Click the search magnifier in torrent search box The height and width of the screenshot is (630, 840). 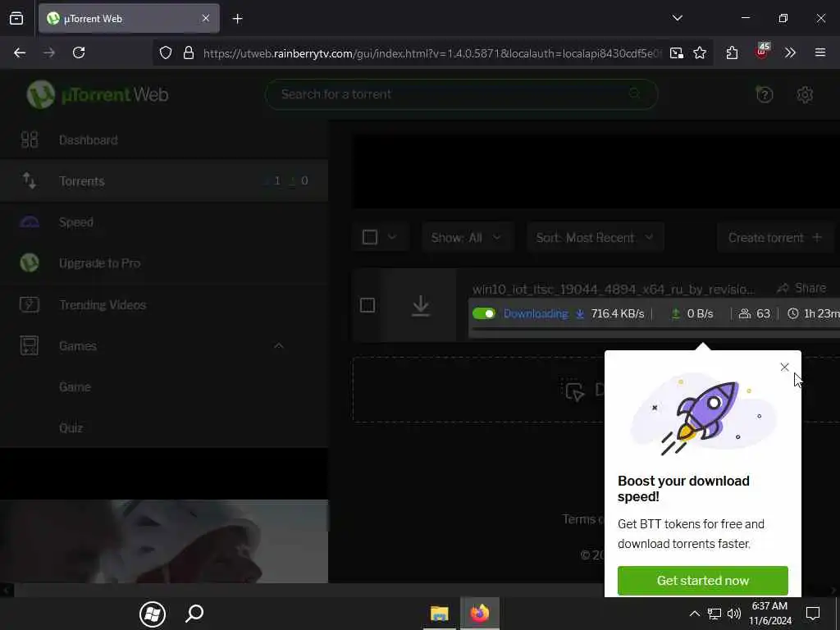[635, 94]
